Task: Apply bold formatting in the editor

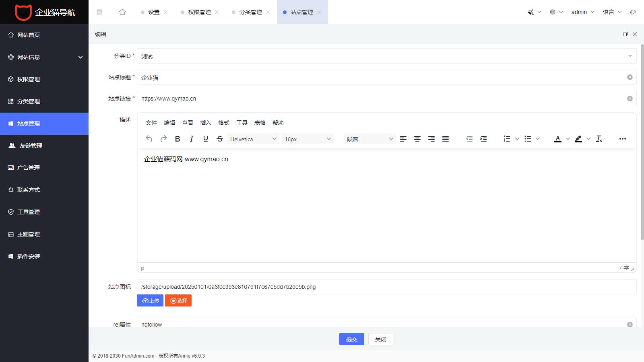Action: pyautogui.click(x=178, y=139)
